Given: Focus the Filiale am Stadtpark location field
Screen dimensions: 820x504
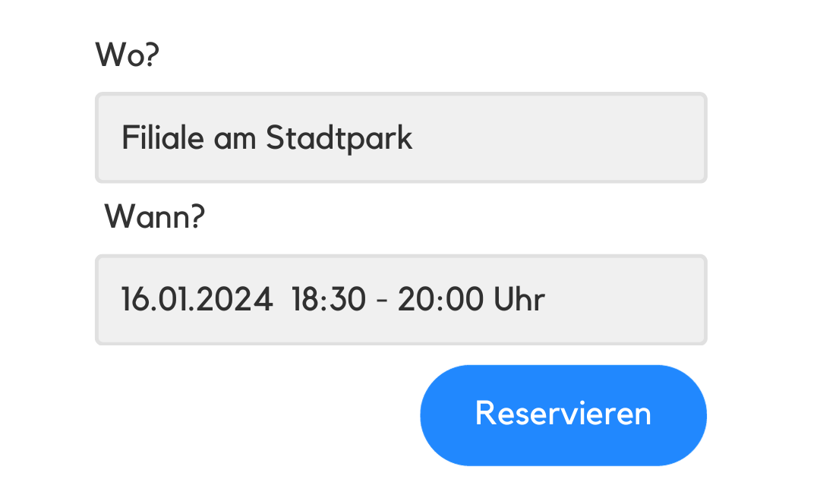Looking at the screenshot, I should coord(401,137).
